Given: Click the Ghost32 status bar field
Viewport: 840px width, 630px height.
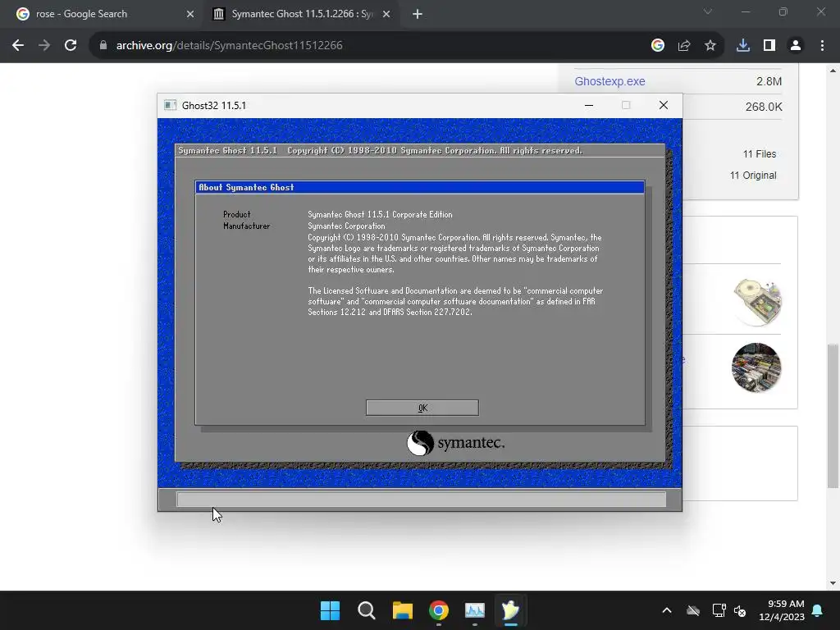Looking at the screenshot, I should (421, 500).
